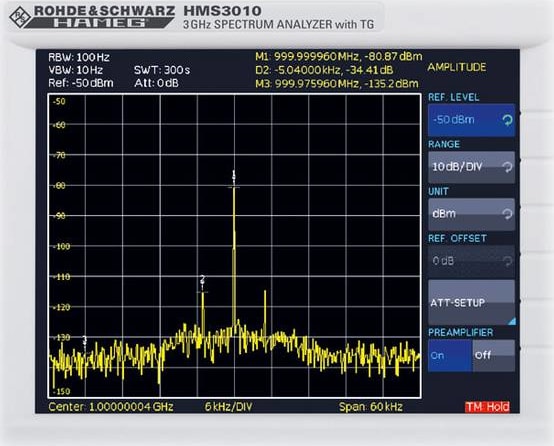Click the REF. LEVEL label
This screenshot has height=446, width=554.
tap(454, 97)
